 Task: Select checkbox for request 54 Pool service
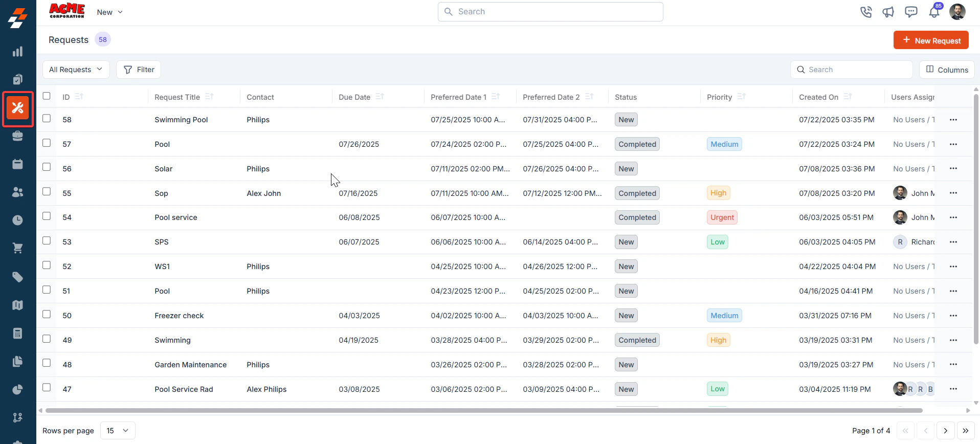coord(47,216)
